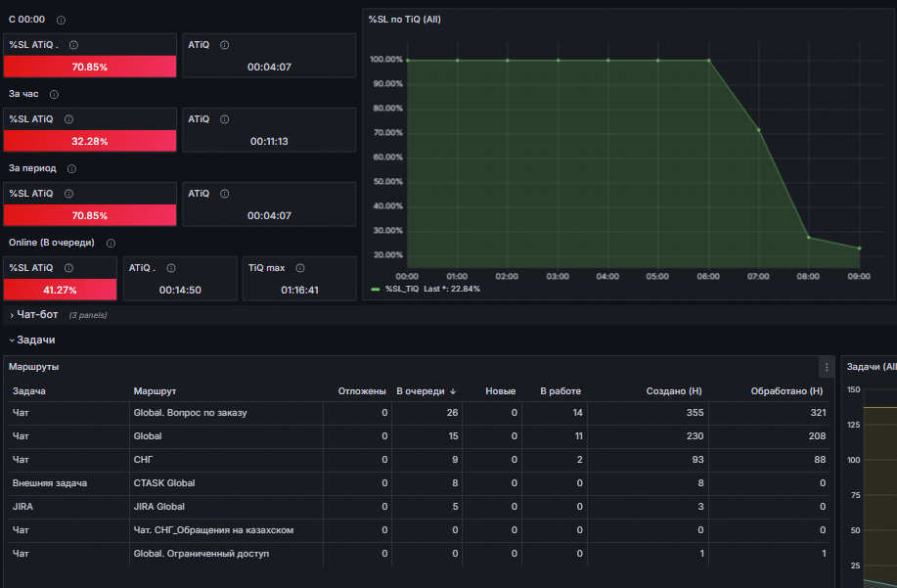This screenshot has height=588, width=897.
Task: Click the TiQ max value 01:16:41
Action: pos(299,290)
